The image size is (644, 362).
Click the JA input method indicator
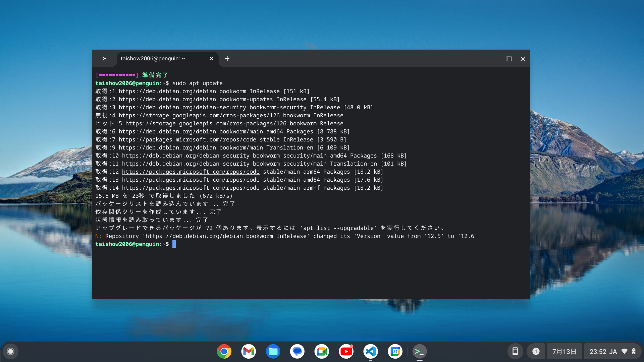tap(613, 352)
